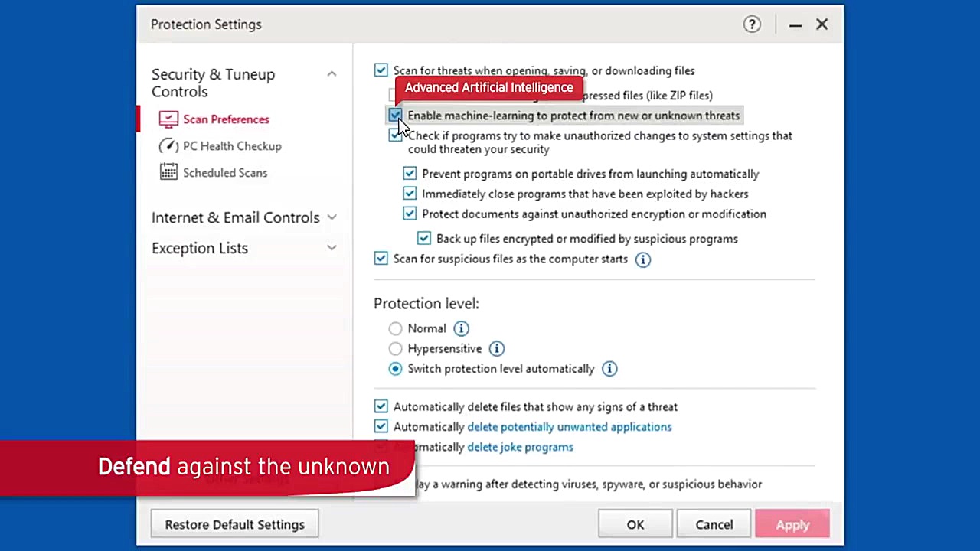
Task: Minimize the Protection Settings window
Action: [795, 24]
